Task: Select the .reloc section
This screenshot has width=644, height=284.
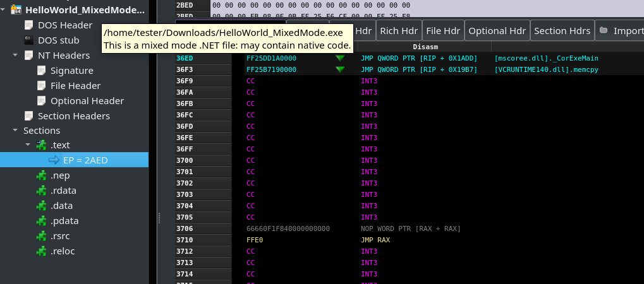Action: (63, 251)
